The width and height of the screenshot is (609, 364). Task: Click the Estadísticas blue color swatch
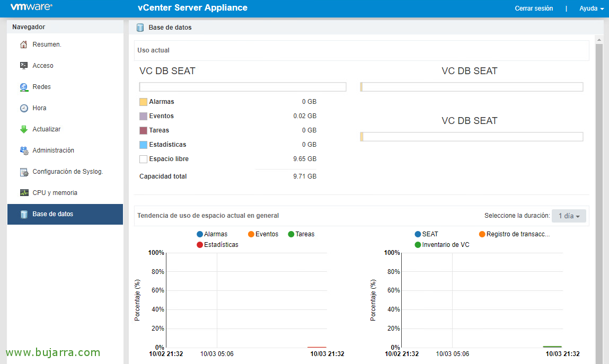pos(143,145)
